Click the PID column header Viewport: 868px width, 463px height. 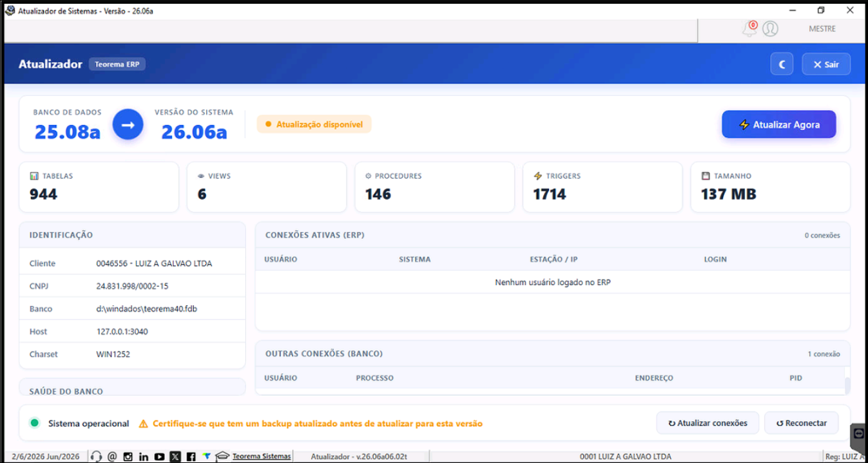click(x=796, y=378)
